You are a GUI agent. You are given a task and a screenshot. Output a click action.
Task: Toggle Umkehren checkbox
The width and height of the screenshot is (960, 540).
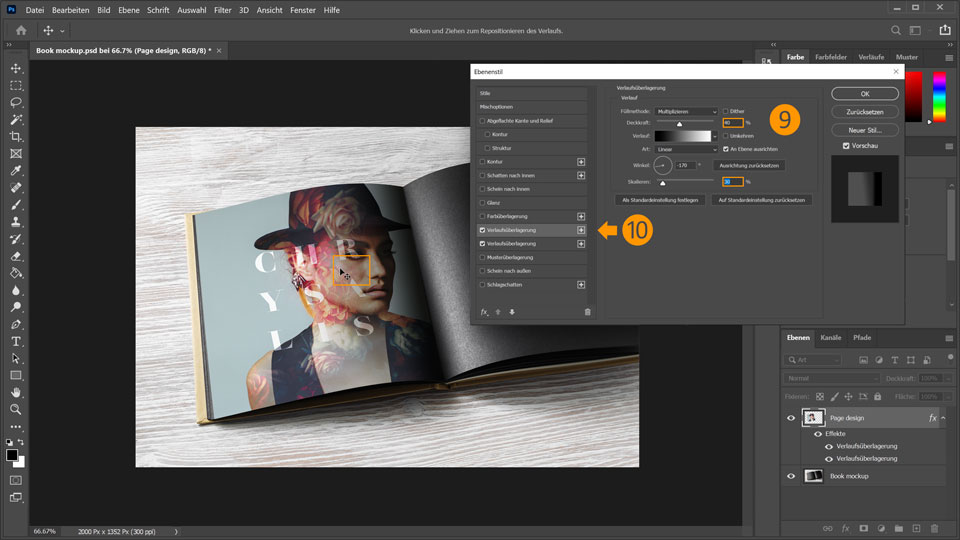(x=726, y=136)
